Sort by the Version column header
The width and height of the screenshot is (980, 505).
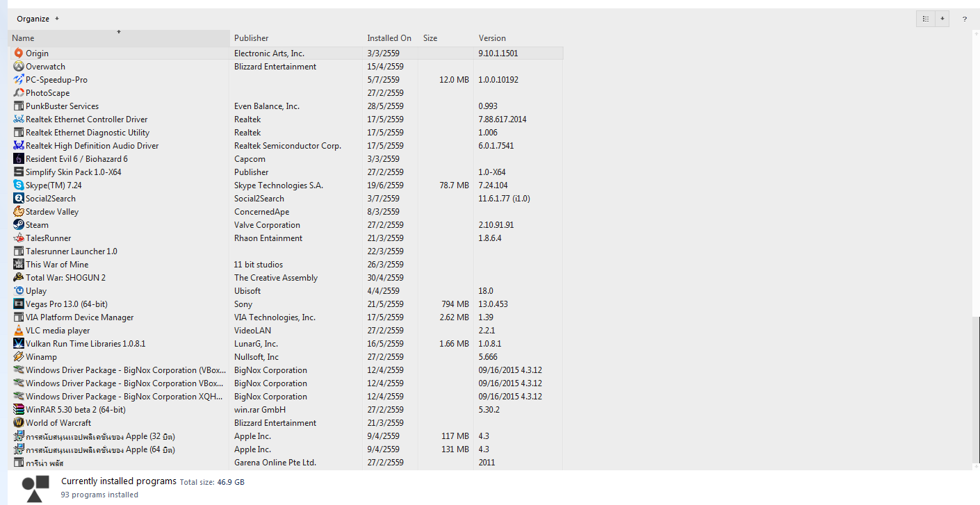(518, 38)
